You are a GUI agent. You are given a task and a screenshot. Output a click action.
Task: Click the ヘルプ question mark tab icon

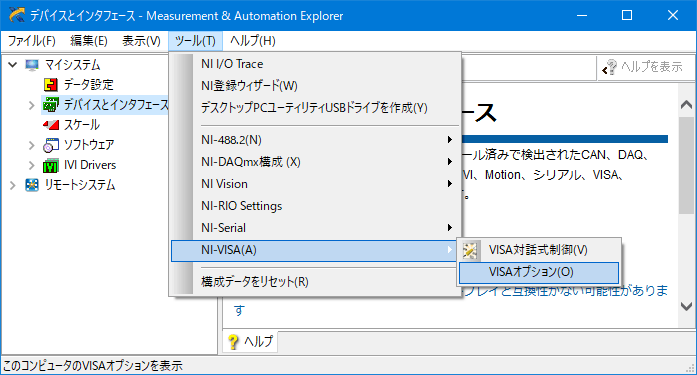tap(233, 342)
